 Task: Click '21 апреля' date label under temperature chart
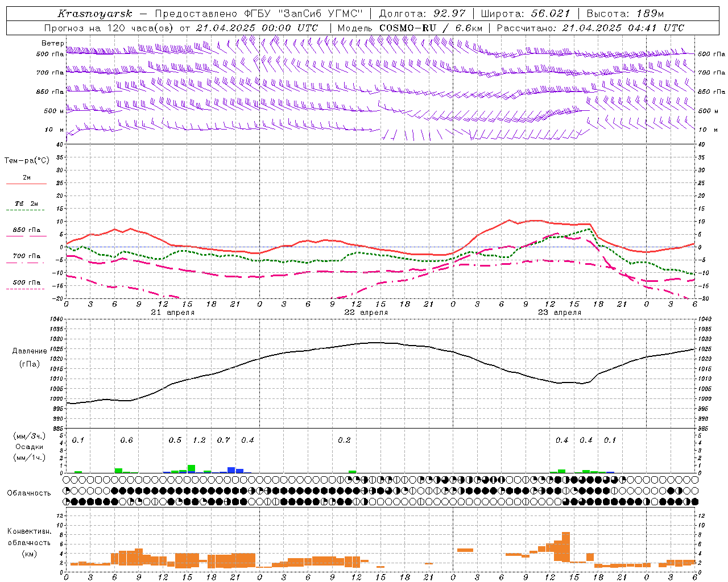173,313
